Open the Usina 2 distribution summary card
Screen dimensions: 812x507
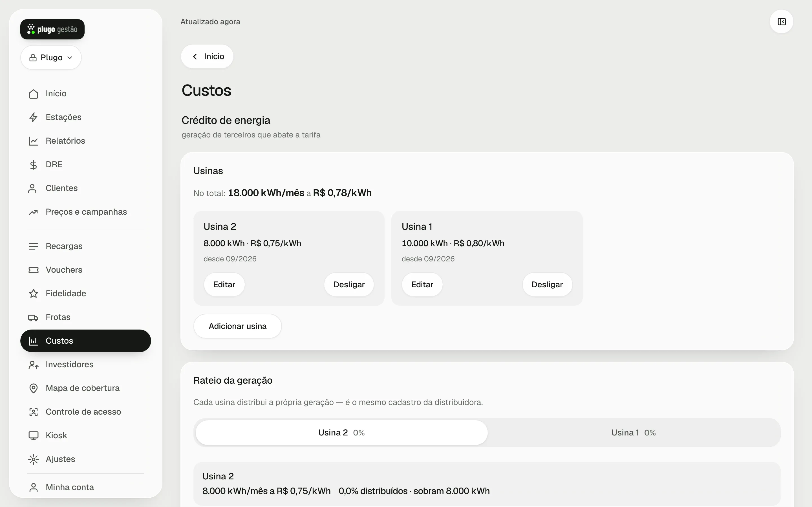click(x=487, y=484)
